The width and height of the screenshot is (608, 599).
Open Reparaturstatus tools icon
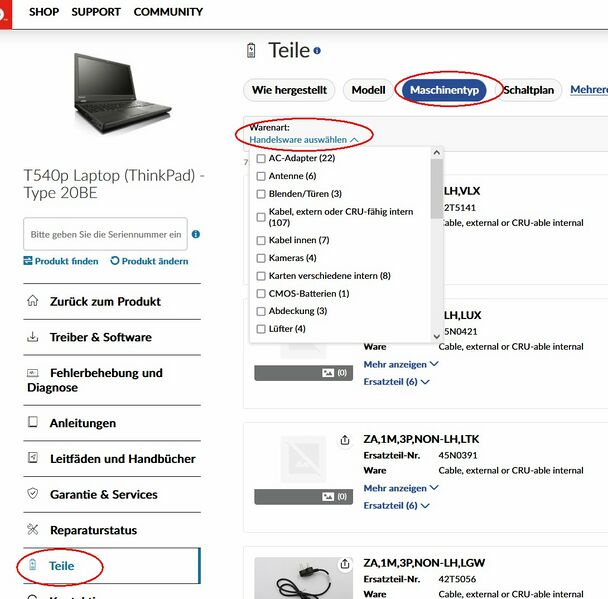(x=33, y=529)
